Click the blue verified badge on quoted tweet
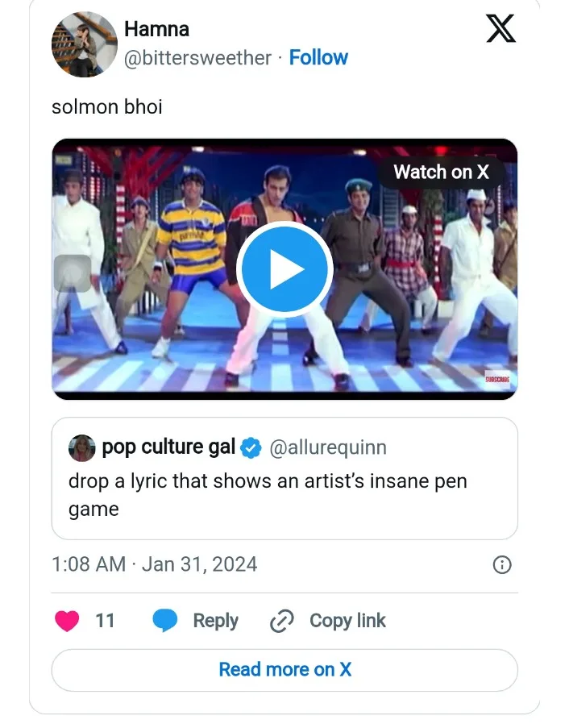569x728 pixels. tap(252, 447)
